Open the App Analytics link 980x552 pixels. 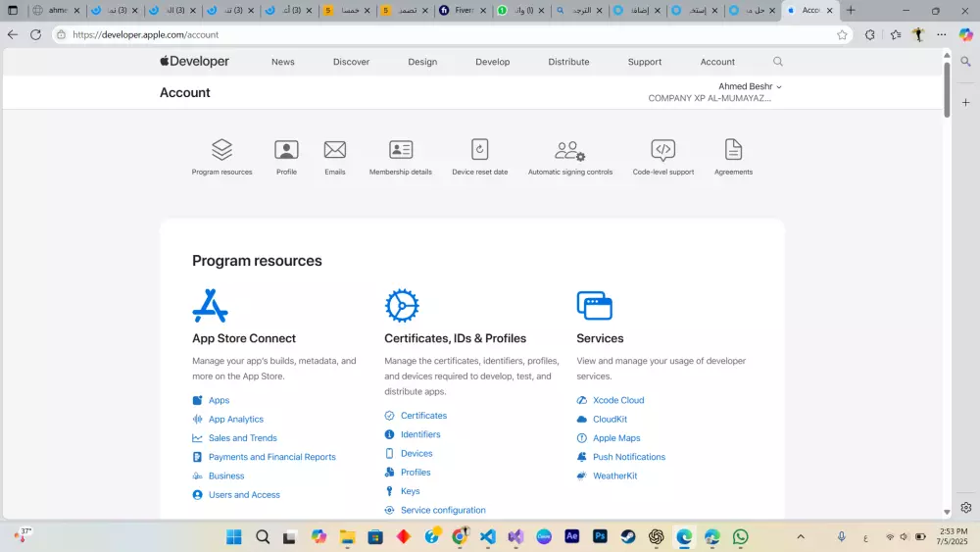(x=235, y=419)
